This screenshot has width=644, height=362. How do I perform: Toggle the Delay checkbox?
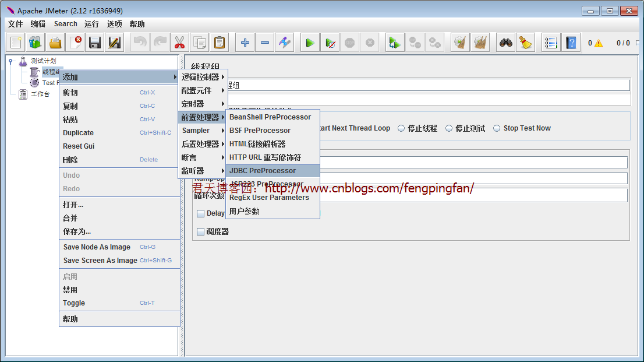[200, 213]
